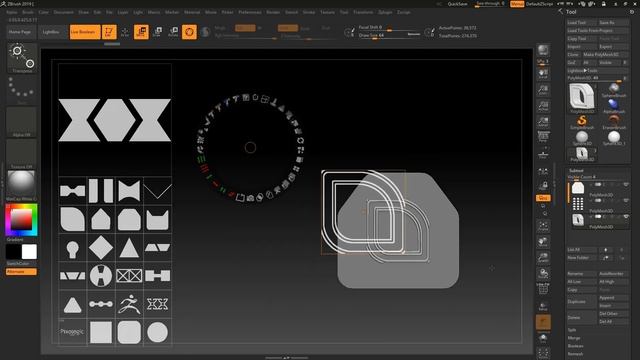640x360 pixels.
Task: Toggle Solo mode
Action: 543,338
